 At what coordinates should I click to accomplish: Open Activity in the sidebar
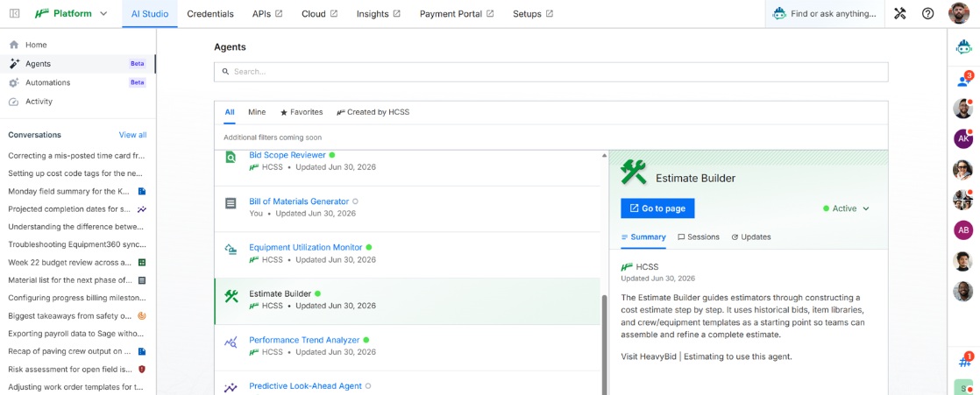pos(77,101)
